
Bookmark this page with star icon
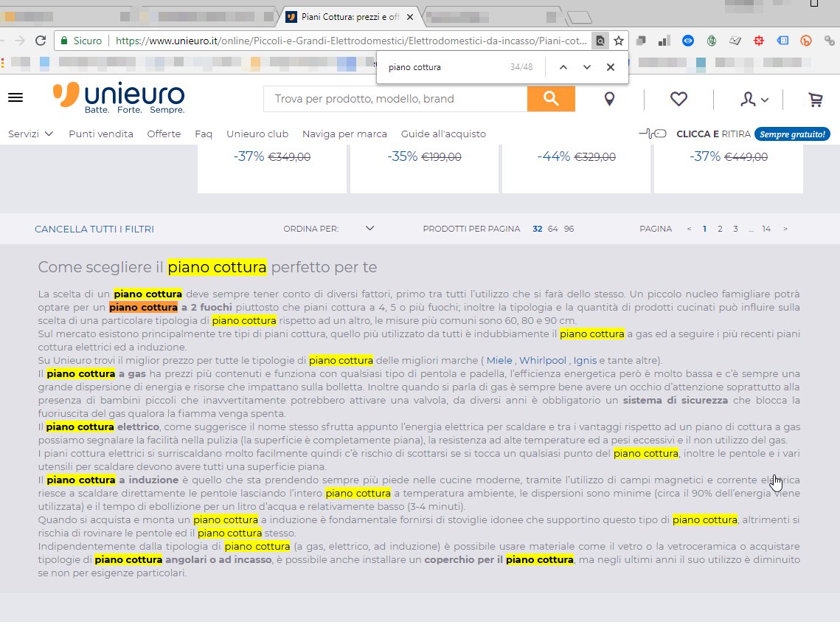coord(619,41)
